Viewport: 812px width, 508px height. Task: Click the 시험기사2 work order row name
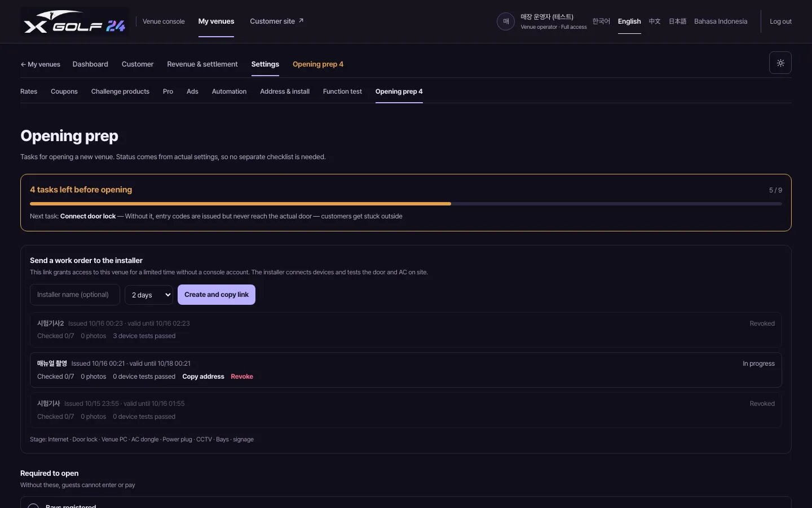50,323
